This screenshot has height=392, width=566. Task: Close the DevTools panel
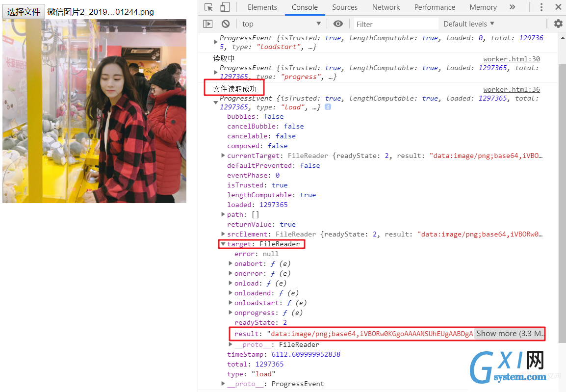point(558,7)
